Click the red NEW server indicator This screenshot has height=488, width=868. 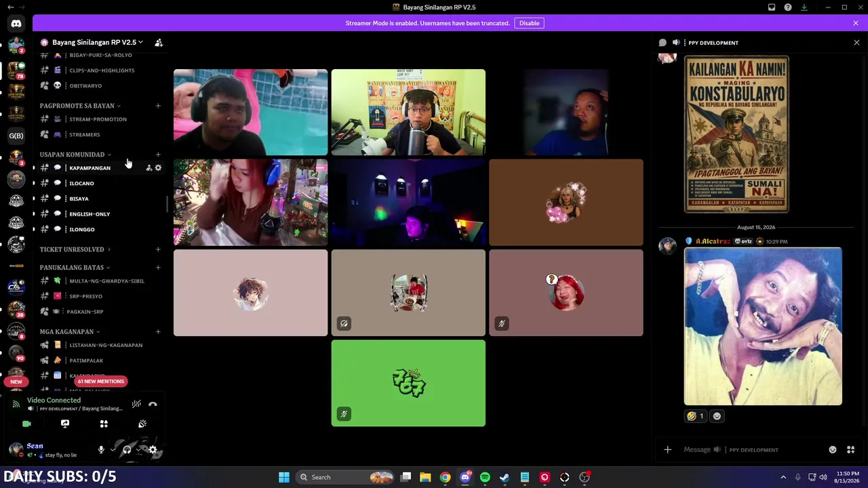tap(16, 382)
